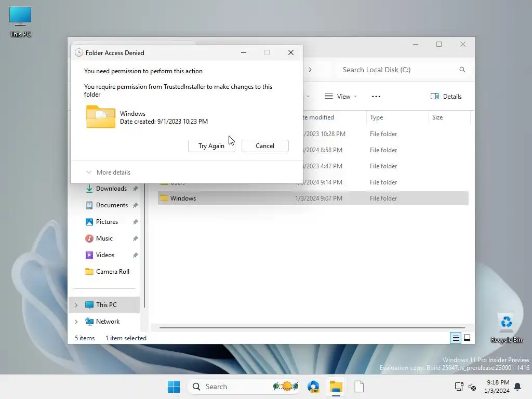Click the search highlights icon in taskbar

tap(286, 387)
